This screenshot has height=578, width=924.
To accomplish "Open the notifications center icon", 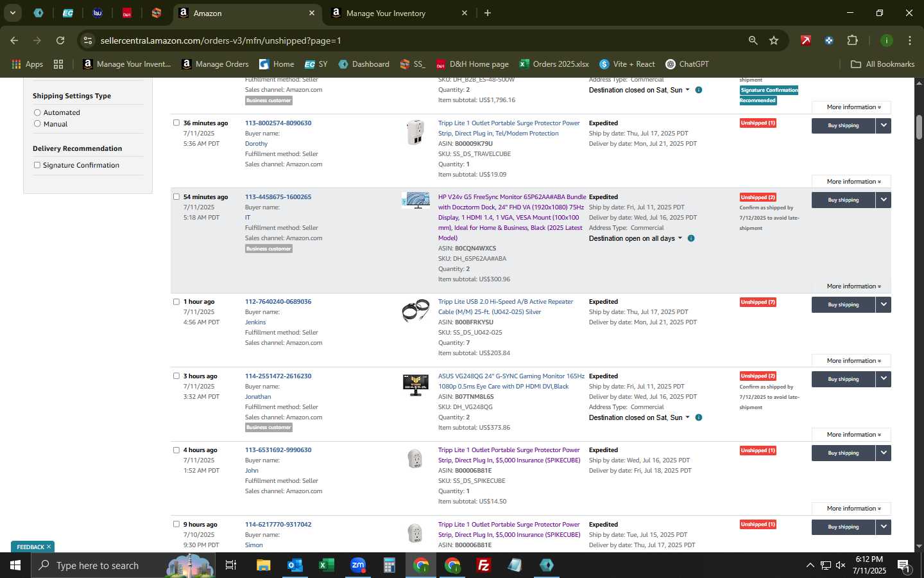I will click(x=903, y=565).
